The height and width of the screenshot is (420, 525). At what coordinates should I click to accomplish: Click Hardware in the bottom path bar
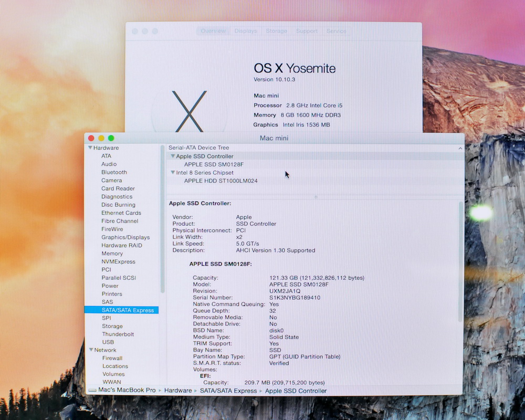click(178, 391)
